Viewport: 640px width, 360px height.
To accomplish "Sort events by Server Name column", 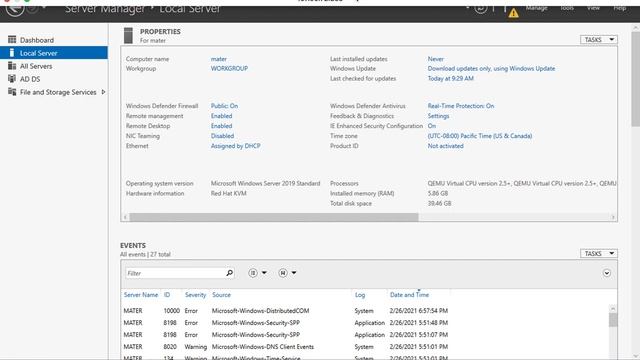I will (141, 295).
